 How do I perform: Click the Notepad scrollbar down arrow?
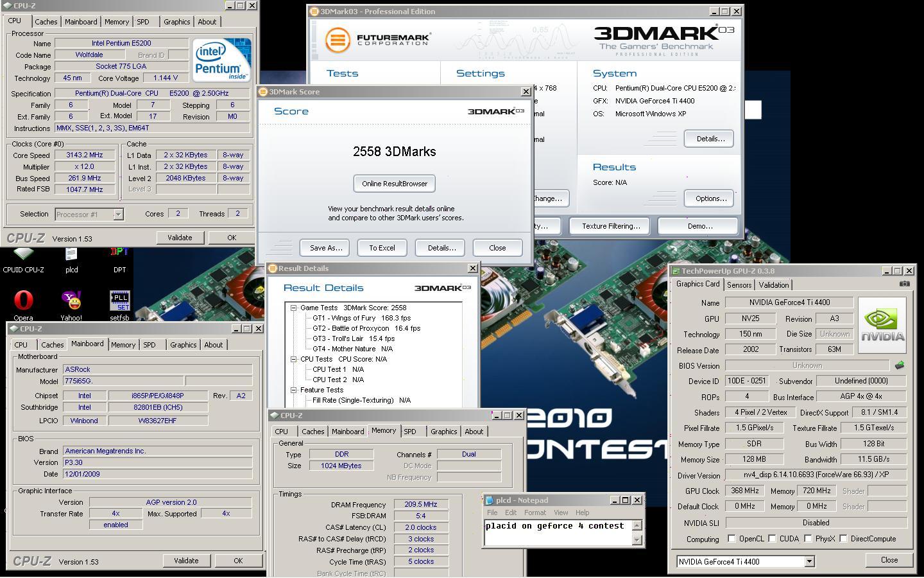coord(637,539)
